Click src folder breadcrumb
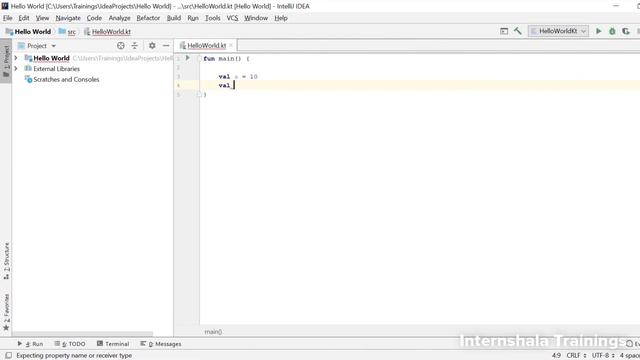Viewport: 640px width, 360px height. coord(67,31)
